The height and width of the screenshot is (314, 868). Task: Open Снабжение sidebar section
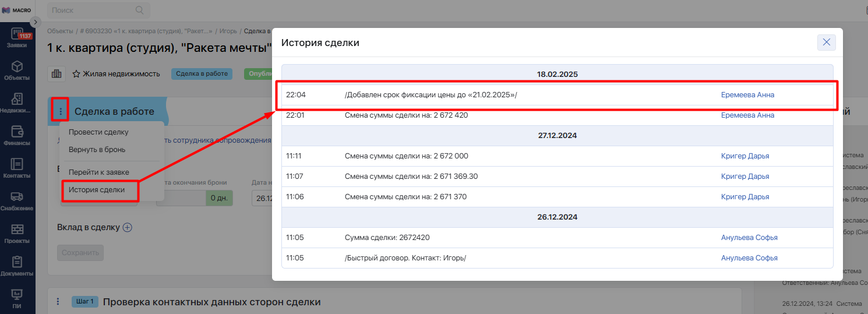point(17,201)
